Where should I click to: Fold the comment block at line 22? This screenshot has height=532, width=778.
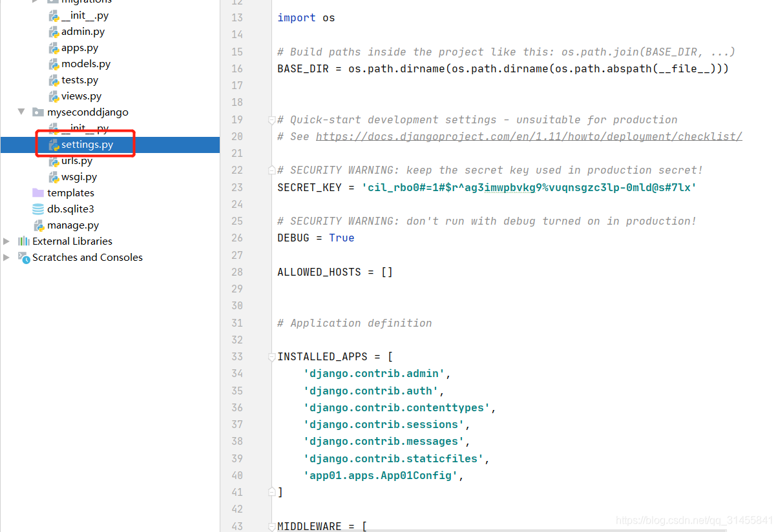pyautogui.click(x=272, y=170)
